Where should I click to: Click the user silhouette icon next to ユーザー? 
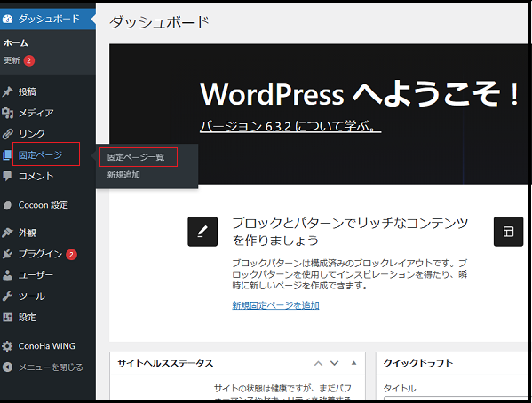[7, 275]
